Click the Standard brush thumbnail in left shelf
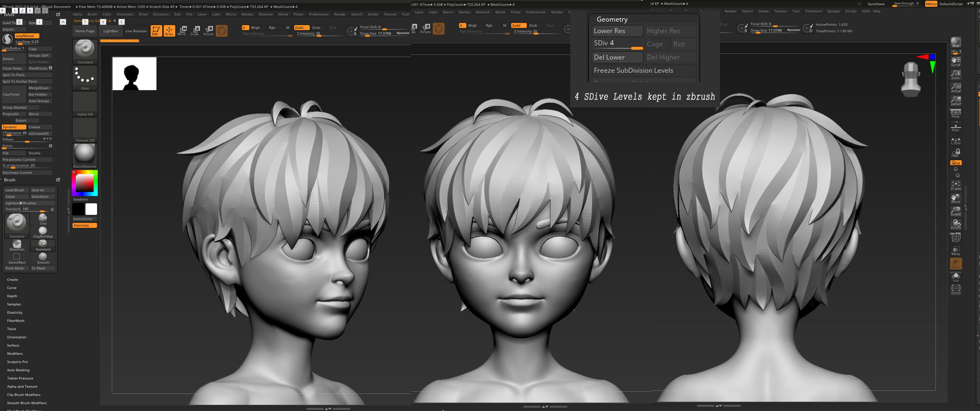Viewport: 980px width, 411px height. [85, 52]
